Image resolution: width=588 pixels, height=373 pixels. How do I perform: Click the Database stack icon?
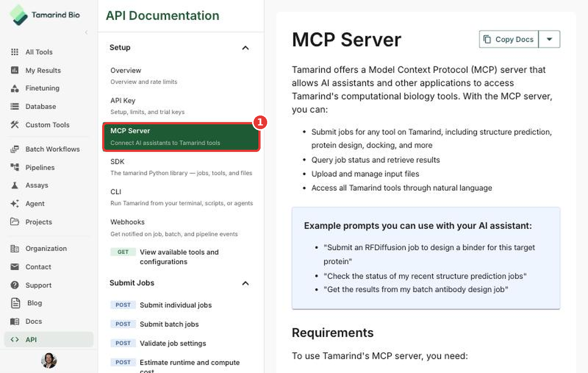tap(15, 106)
